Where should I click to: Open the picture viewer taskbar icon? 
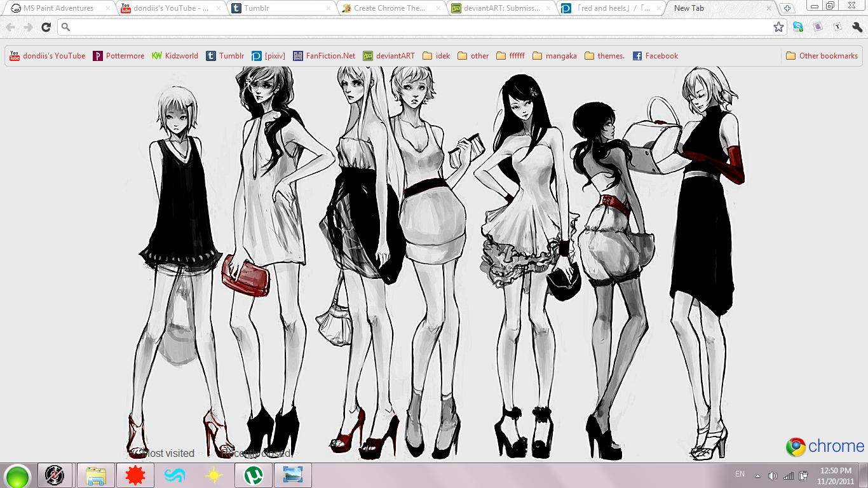[293, 475]
